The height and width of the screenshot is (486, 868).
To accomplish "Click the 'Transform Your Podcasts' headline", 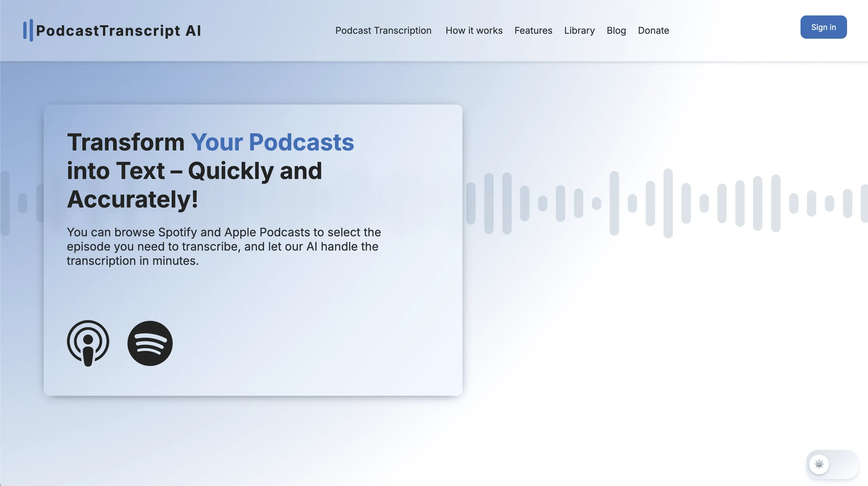I will (211, 171).
